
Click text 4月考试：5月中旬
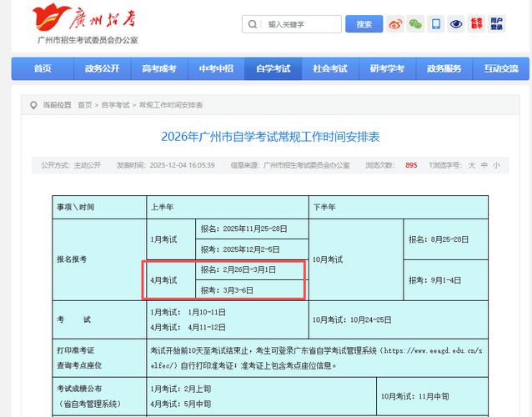coord(180,404)
